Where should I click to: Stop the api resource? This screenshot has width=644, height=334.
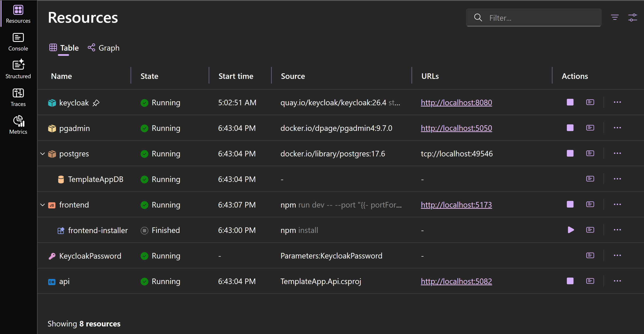tap(570, 281)
